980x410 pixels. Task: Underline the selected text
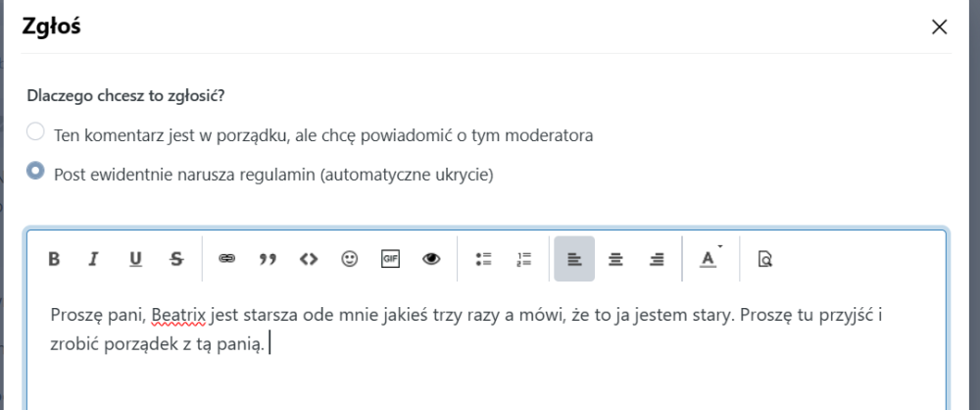[135, 259]
